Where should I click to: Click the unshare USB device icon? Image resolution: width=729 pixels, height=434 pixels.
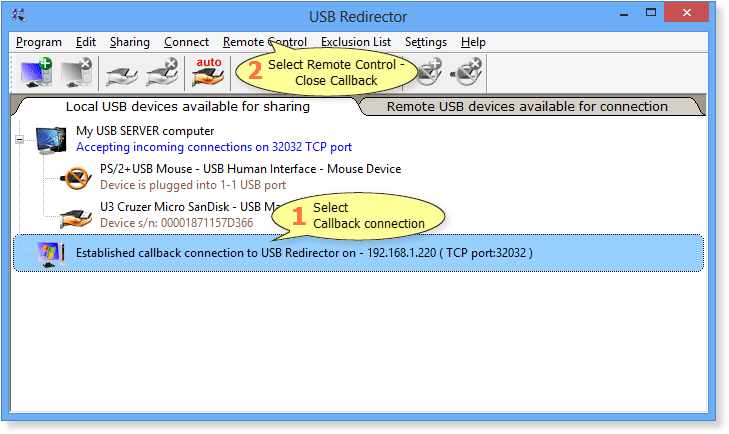162,73
